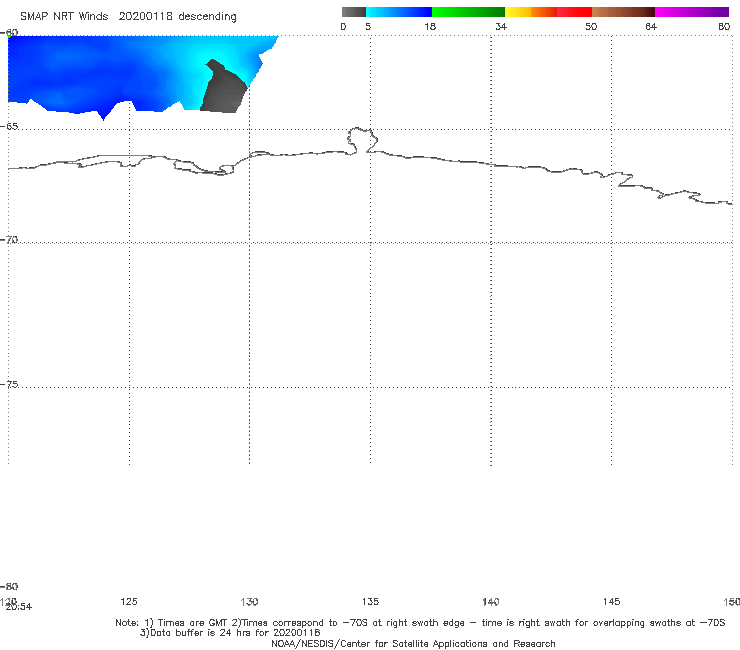Image resolution: width=740 pixels, height=650 pixels.
Task: Click the 135 longitude axis label
Action: pos(370,601)
